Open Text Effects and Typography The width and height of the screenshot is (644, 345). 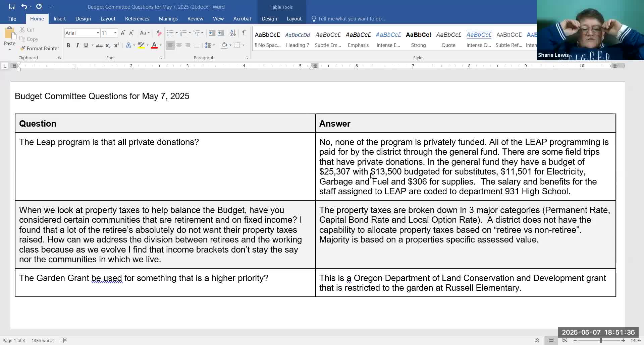tap(128, 46)
